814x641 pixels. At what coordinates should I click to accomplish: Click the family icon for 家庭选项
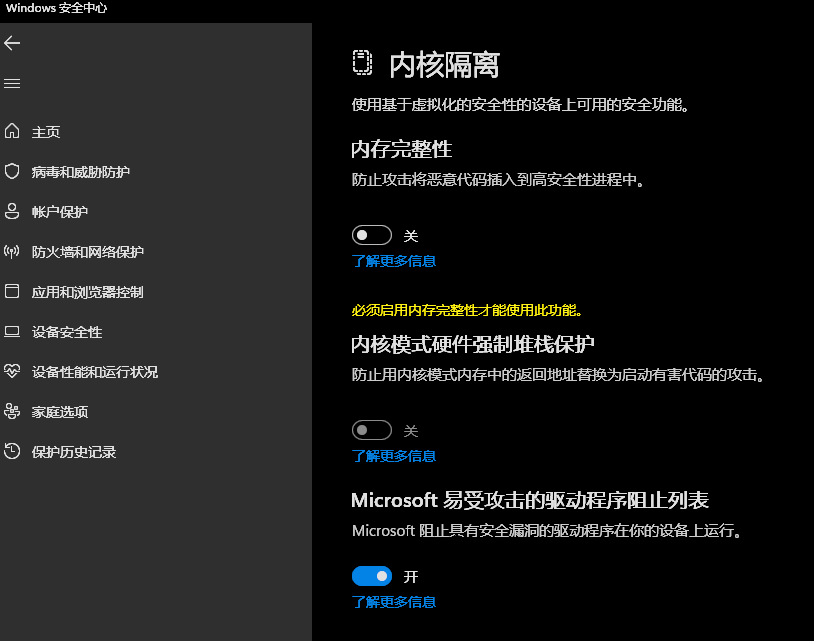[12, 411]
